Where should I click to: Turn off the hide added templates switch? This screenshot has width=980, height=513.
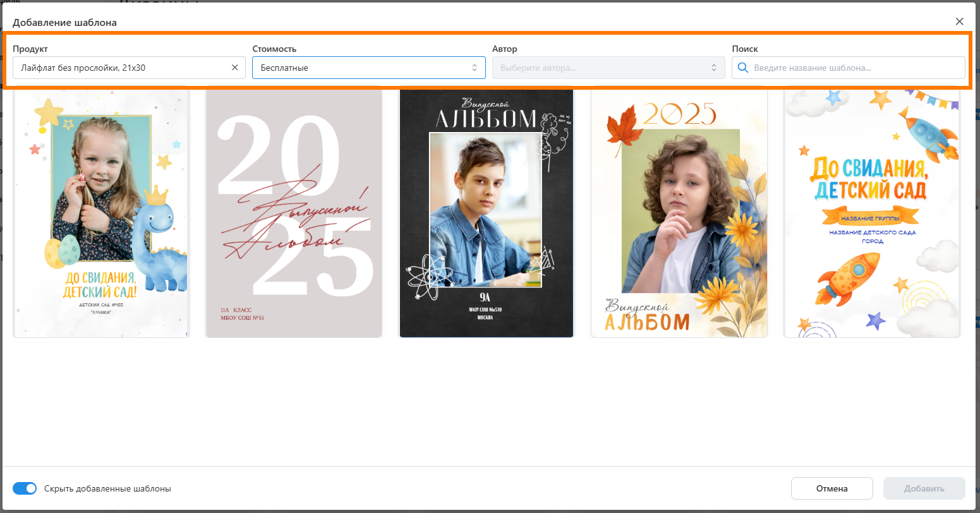pos(25,488)
